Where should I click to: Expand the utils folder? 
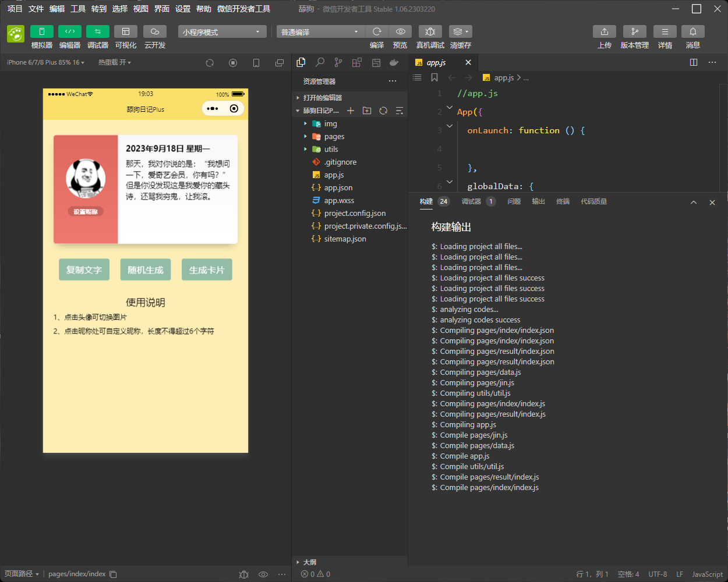350,150
